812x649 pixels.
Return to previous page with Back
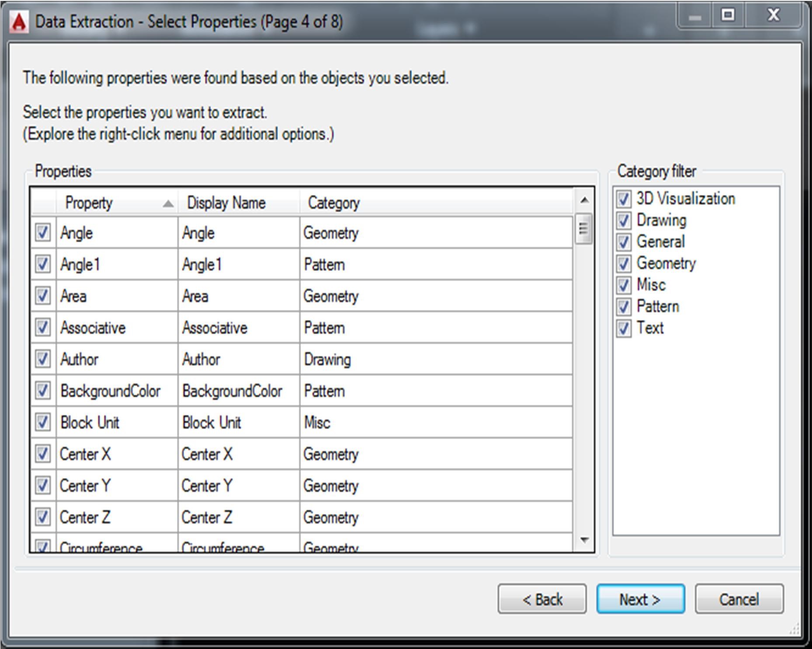click(542, 599)
